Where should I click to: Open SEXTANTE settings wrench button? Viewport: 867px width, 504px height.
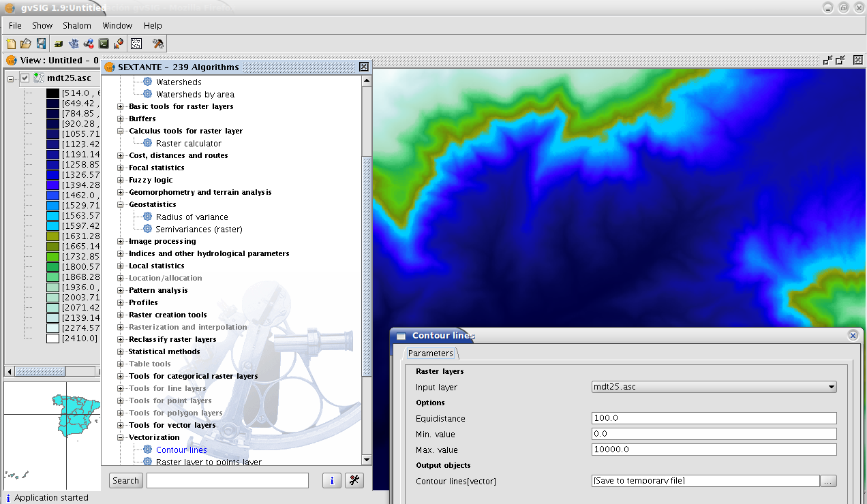[x=354, y=480]
